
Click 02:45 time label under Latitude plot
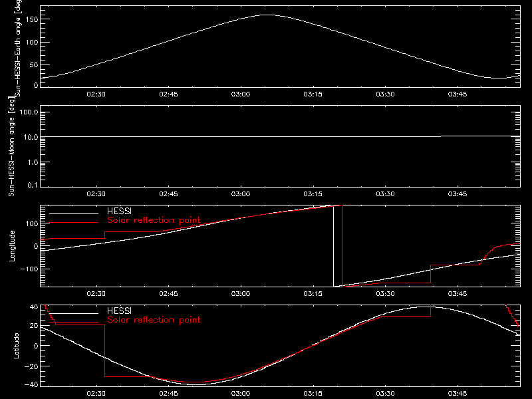click(168, 393)
